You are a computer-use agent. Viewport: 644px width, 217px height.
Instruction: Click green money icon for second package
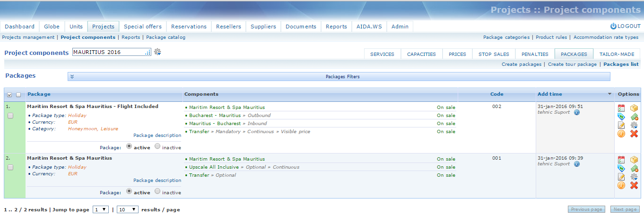click(x=634, y=168)
